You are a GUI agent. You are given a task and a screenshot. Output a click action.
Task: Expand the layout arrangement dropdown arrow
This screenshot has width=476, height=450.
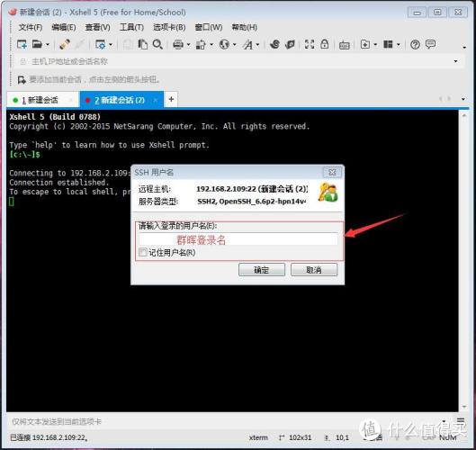(x=399, y=45)
